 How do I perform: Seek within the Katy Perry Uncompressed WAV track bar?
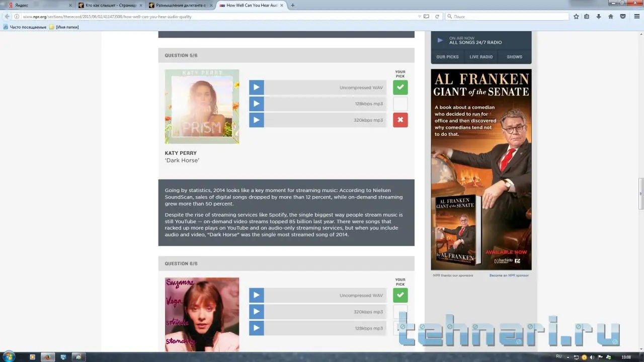(325, 87)
